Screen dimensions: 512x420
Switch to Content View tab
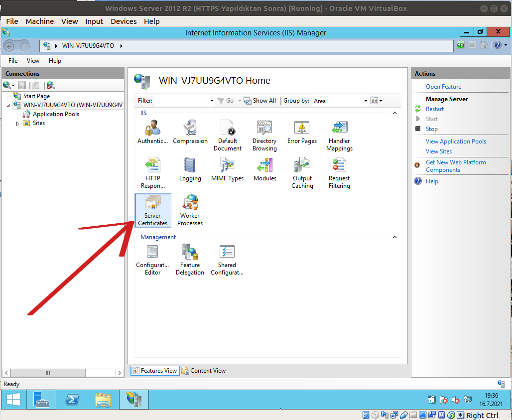(203, 371)
